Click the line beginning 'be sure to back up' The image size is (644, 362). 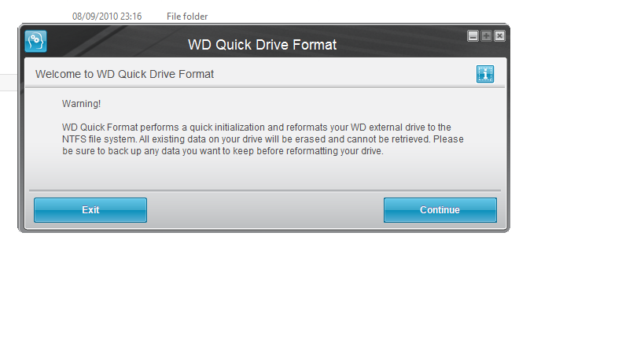click(x=223, y=151)
